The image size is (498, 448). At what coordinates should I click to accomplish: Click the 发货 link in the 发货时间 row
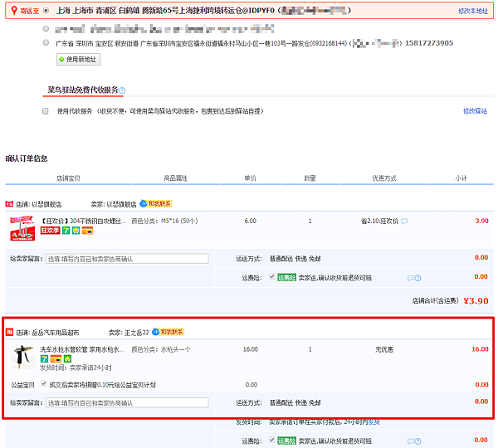pos(374,422)
